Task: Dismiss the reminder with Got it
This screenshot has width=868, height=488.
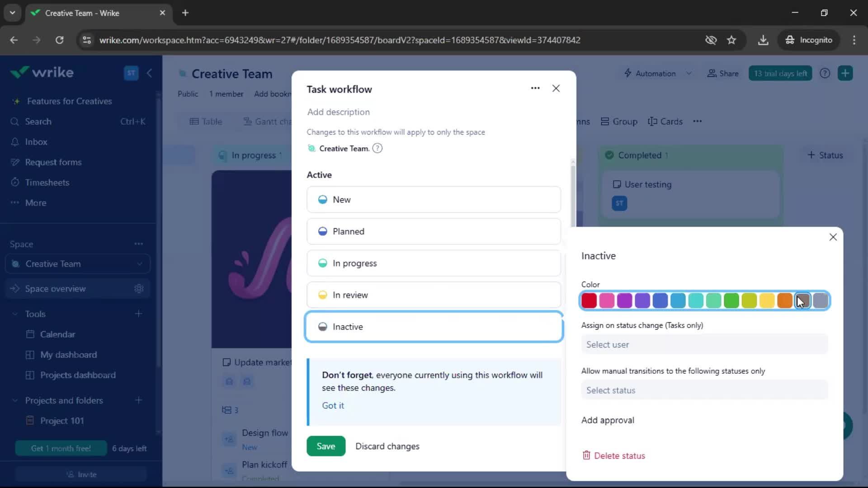Action: (333, 405)
